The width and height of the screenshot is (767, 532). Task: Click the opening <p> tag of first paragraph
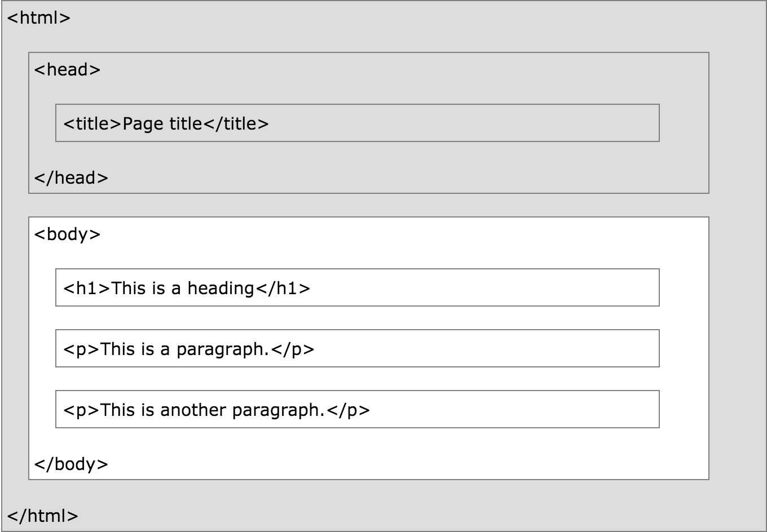point(81,349)
